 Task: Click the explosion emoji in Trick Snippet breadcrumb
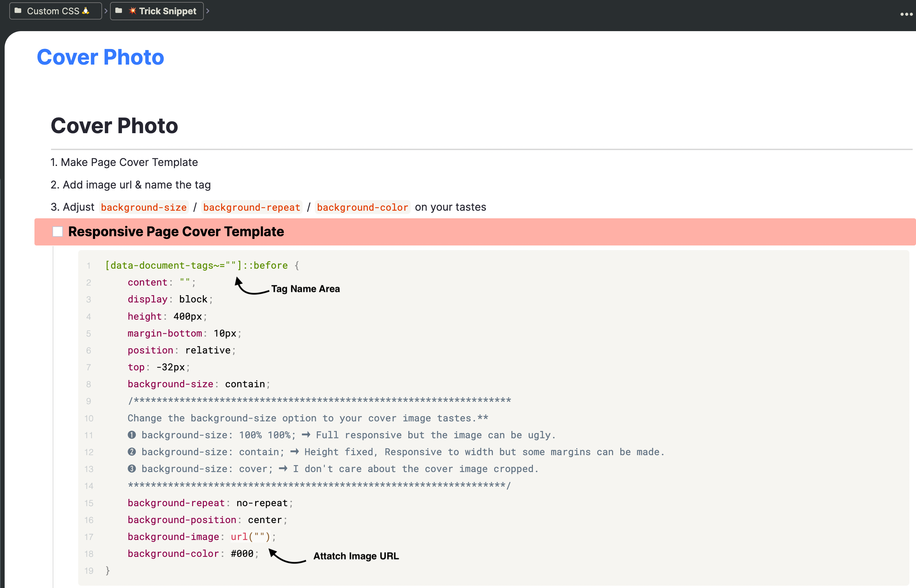click(133, 11)
